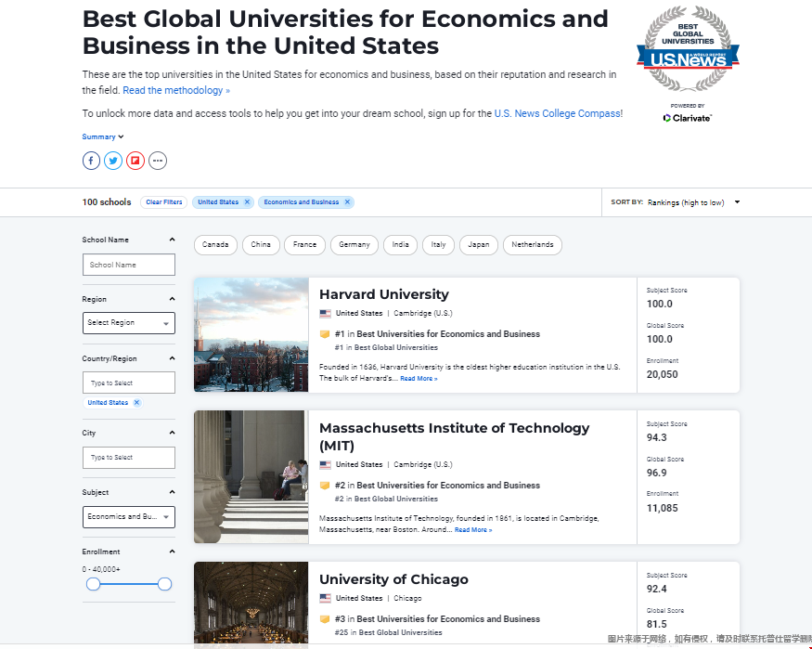Share the page on Facebook

click(x=91, y=161)
